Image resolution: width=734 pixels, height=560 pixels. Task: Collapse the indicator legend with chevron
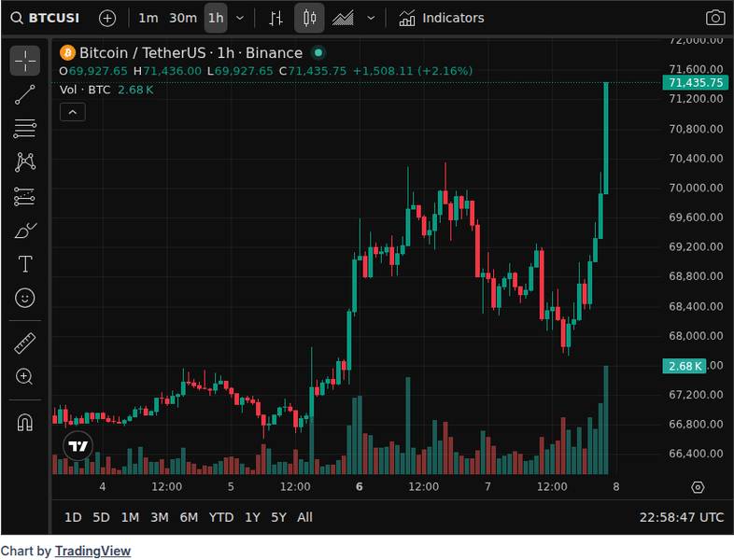(x=73, y=112)
